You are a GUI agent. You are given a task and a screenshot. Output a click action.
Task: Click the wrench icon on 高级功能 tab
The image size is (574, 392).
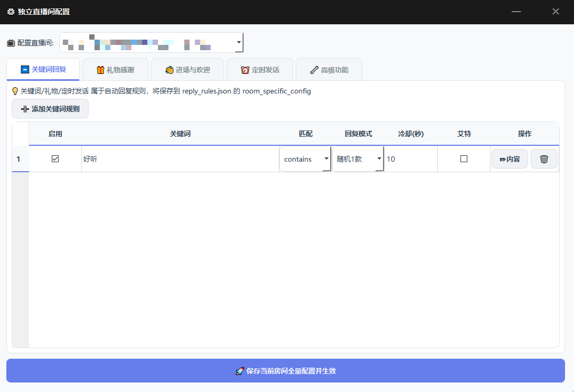click(x=314, y=70)
